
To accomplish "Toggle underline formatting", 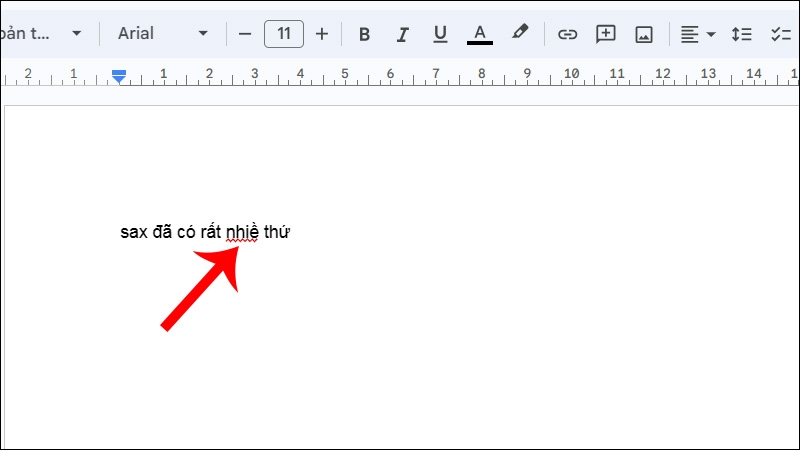I will click(440, 34).
